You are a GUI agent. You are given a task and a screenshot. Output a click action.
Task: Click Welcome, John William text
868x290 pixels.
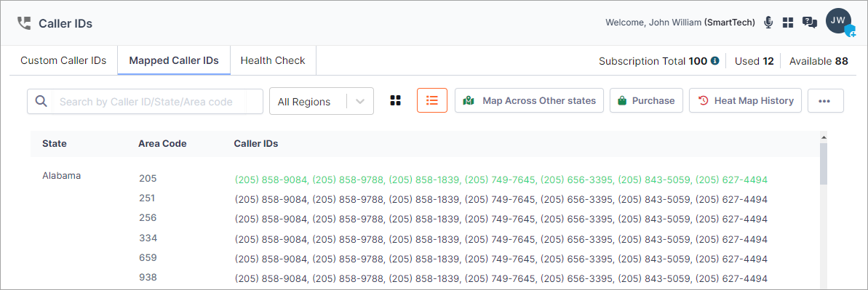click(x=653, y=23)
